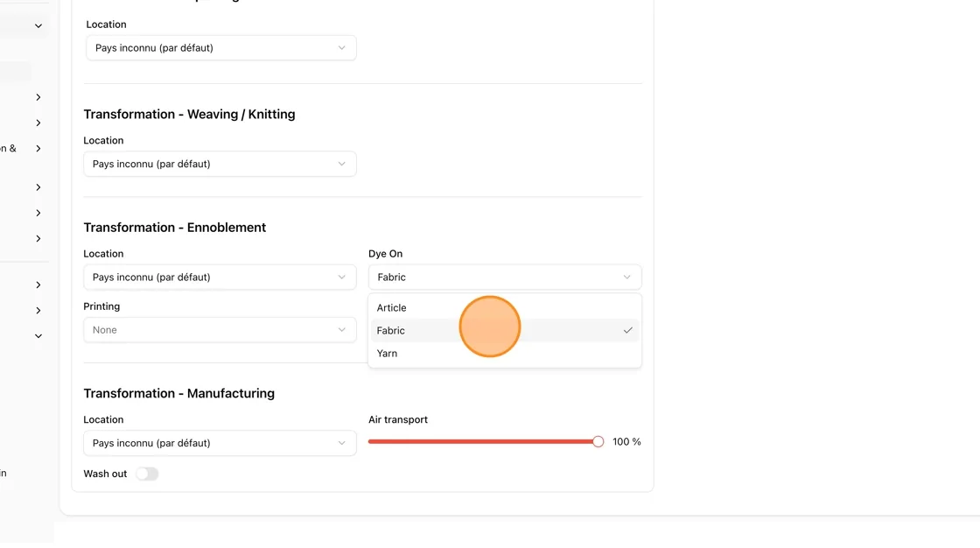The height and width of the screenshot is (548, 980).
Task: Collapse the Dye On dropdown showing Fabric
Action: click(504, 278)
